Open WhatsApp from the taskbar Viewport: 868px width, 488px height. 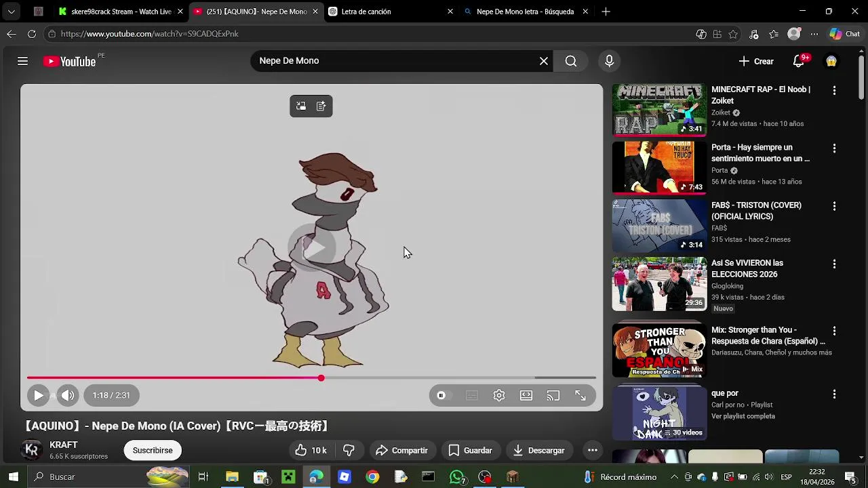[x=457, y=477]
